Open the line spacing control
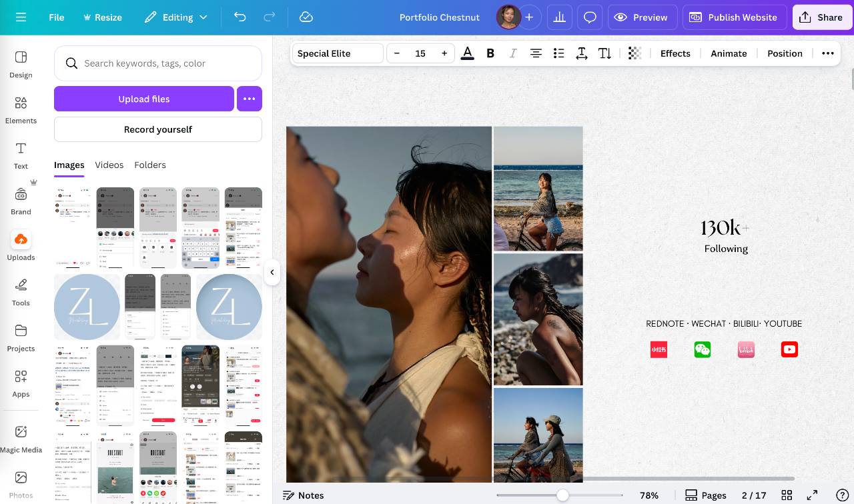854x504 pixels. (x=582, y=53)
